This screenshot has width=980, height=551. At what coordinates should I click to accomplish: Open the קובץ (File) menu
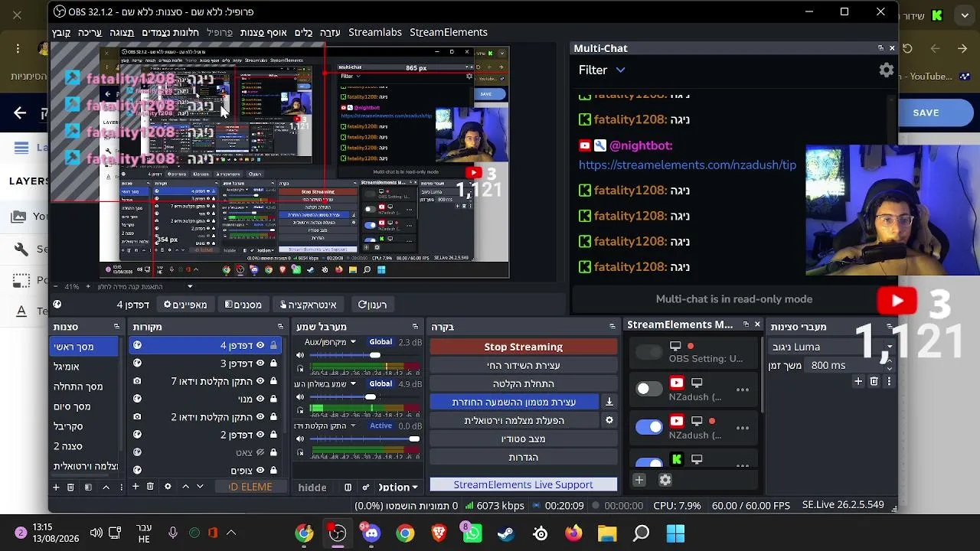click(61, 32)
